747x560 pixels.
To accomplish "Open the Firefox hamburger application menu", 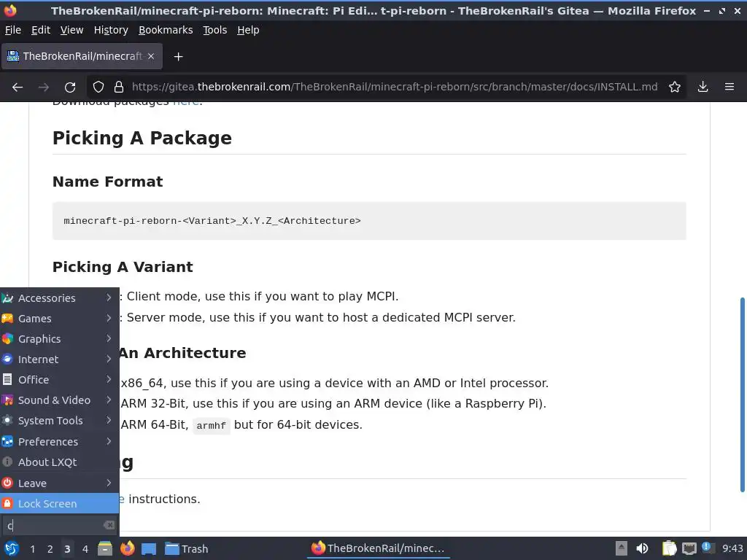I will pyautogui.click(x=729, y=87).
